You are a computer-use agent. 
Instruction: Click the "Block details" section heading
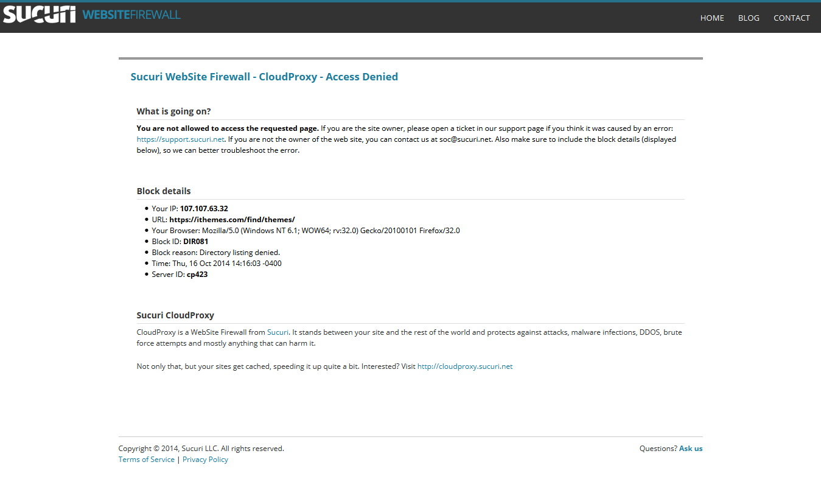(x=164, y=191)
